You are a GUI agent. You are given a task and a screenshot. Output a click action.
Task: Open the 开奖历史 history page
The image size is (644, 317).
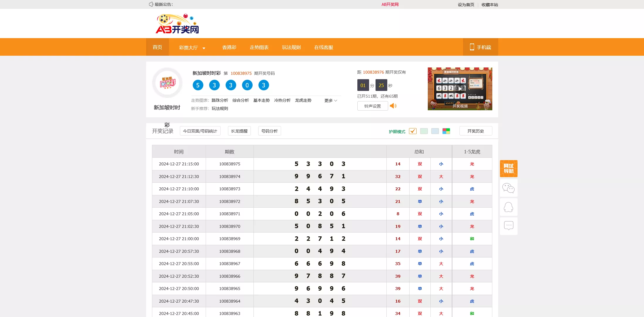coord(475,131)
